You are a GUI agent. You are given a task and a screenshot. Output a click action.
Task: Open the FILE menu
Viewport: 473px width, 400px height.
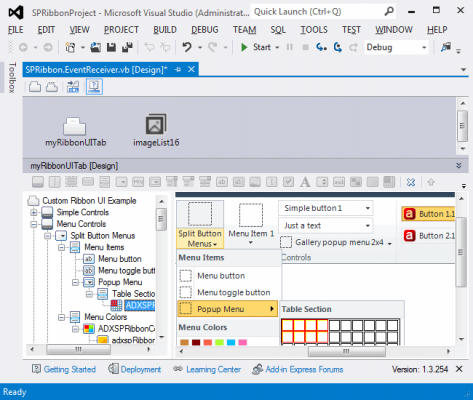point(16,30)
